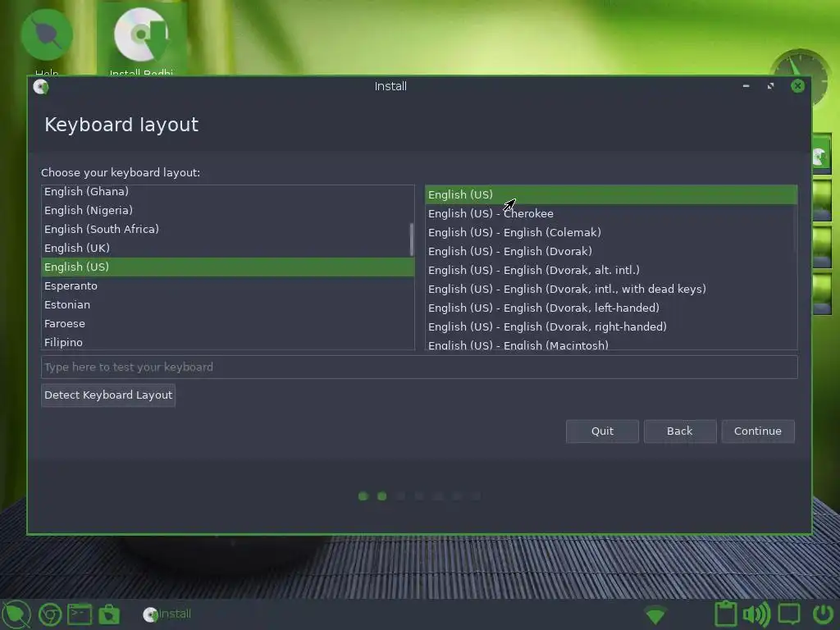Open the Wi-Fi network indicator

click(x=655, y=615)
